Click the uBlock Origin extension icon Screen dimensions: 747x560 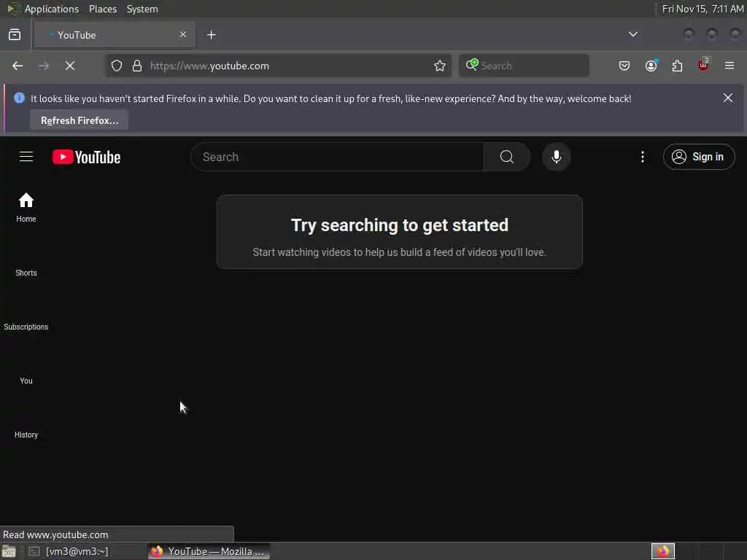pyautogui.click(x=703, y=65)
